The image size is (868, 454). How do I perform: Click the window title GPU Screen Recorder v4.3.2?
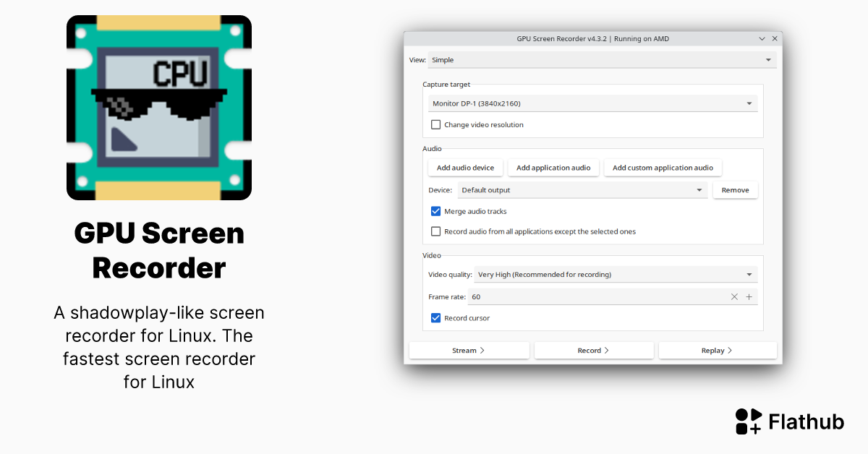(593, 38)
